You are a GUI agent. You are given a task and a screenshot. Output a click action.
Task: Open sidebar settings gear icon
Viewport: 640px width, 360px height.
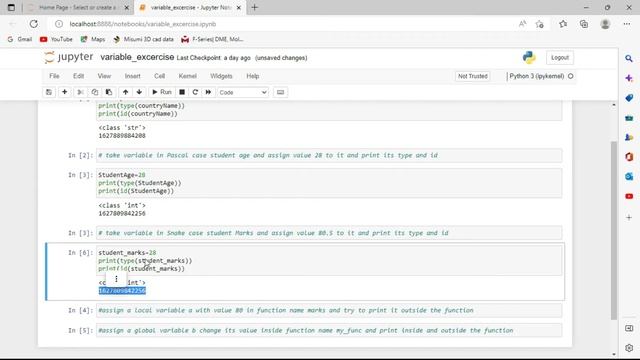[629, 348]
